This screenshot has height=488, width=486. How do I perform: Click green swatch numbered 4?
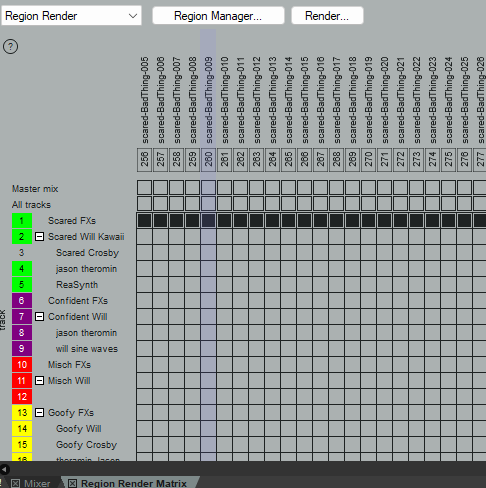point(22,269)
